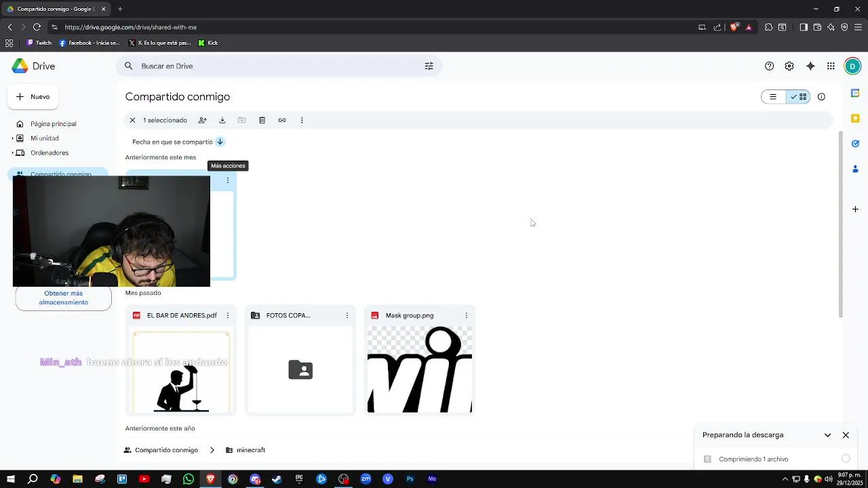Open Photoshop from the taskbar
The image size is (868, 488).
coord(410,479)
